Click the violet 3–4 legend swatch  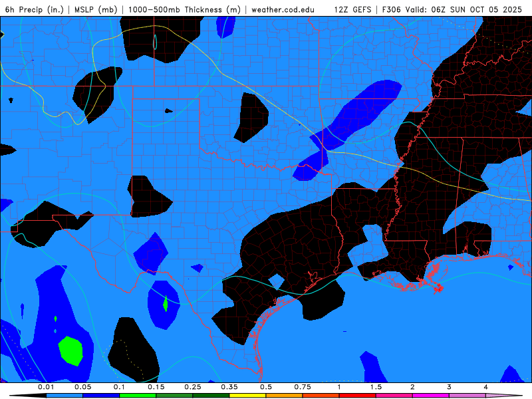point(467,396)
